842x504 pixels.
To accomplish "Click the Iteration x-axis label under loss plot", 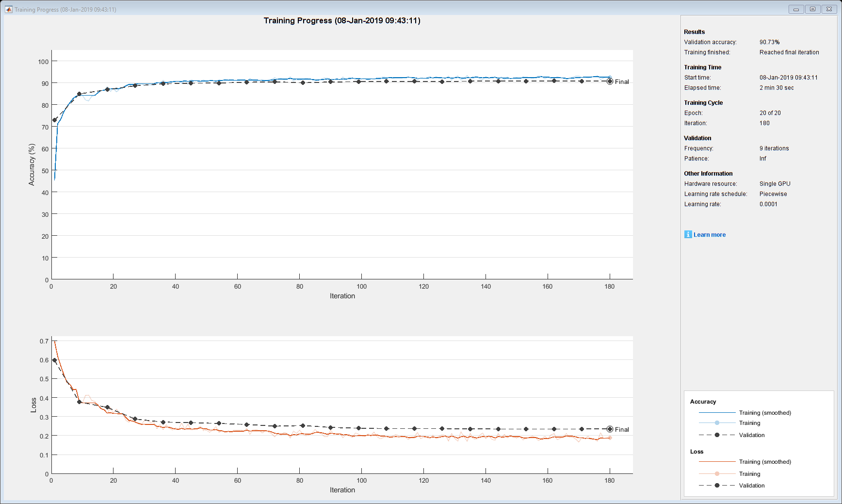I will point(342,490).
